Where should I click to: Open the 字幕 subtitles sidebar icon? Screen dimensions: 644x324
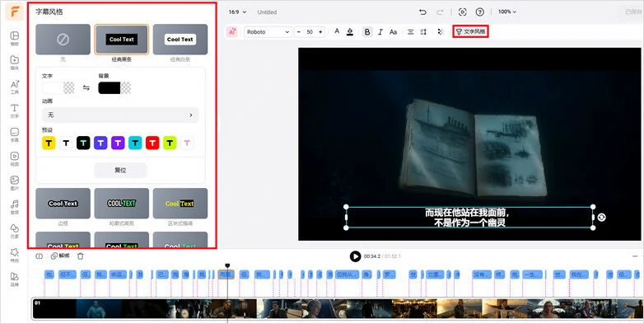click(x=14, y=134)
